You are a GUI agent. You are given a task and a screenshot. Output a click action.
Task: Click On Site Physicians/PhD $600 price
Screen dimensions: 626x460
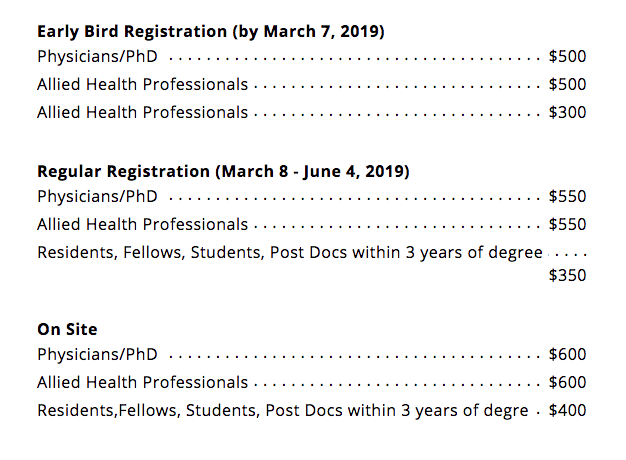[x=567, y=355]
